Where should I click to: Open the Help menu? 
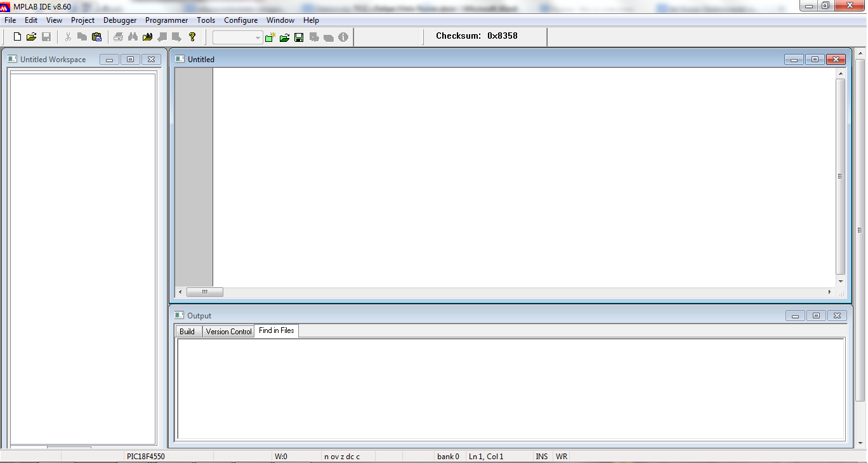click(311, 20)
